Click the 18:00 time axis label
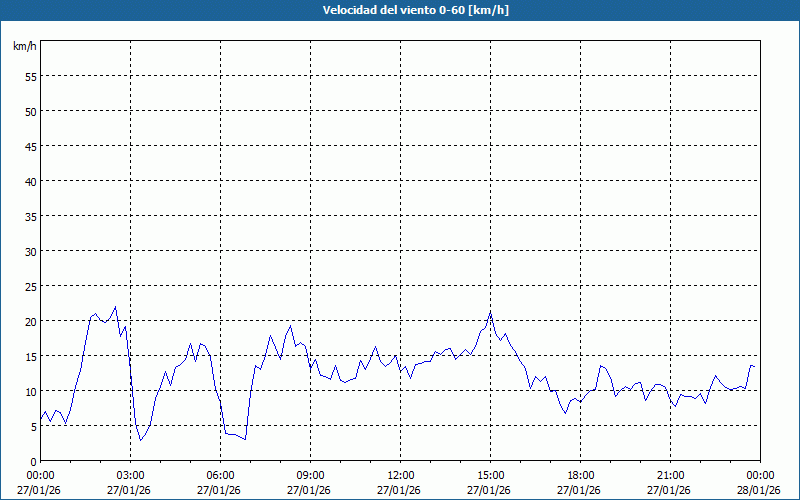The height and width of the screenshot is (500, 800). (580, 475)
